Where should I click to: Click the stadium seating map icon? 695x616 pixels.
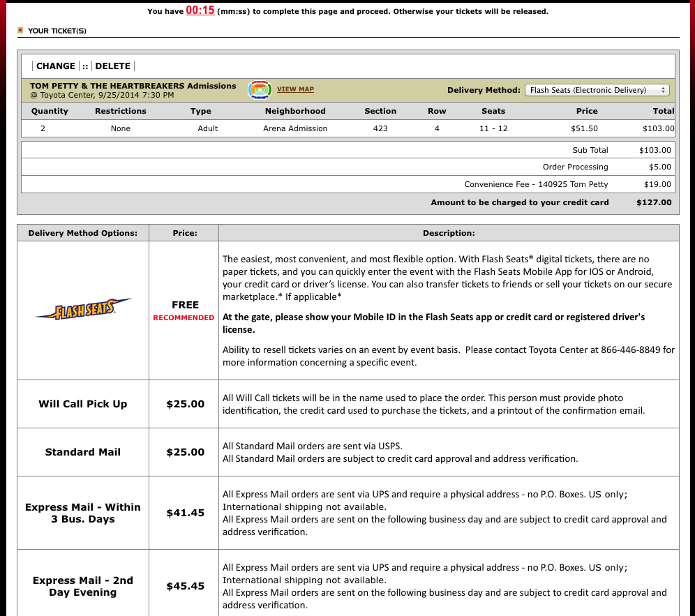(260, 89)
